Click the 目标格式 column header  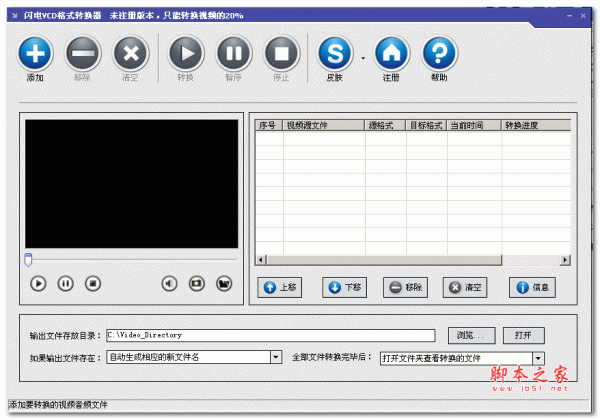[x=426, y=125]
